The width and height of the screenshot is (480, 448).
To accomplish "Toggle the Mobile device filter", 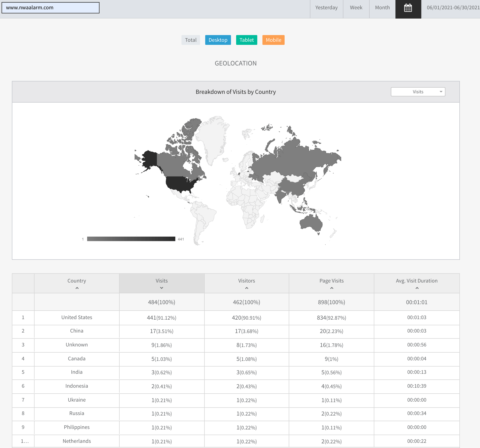I will tap(273, 40).
